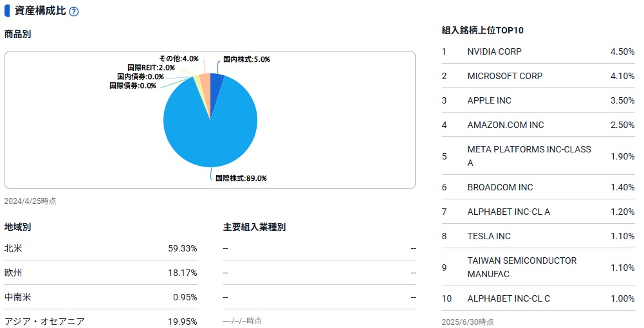The height and width of the screenshot is (328, 644).
Task: Click the salmon その他 pie slice
Action: [x=205, y=81]
